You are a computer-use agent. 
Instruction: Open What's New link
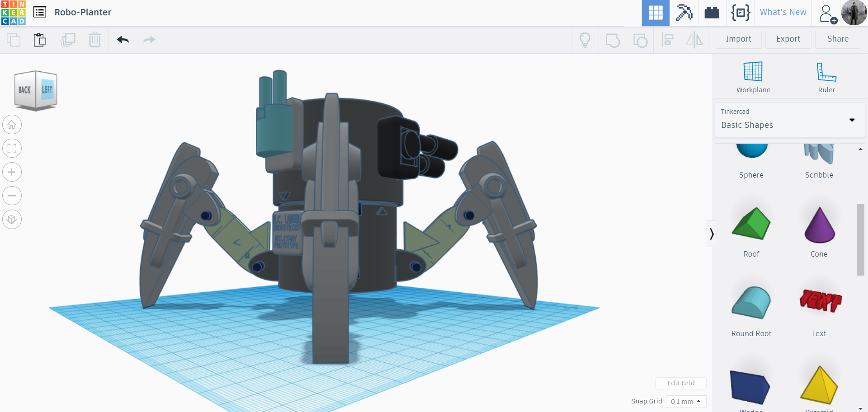(x=783, y=12)
